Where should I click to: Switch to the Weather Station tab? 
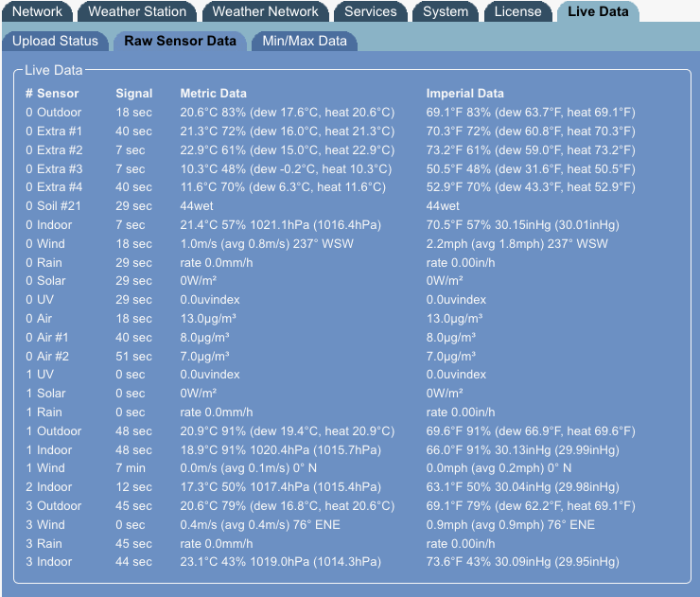[137, 11]
